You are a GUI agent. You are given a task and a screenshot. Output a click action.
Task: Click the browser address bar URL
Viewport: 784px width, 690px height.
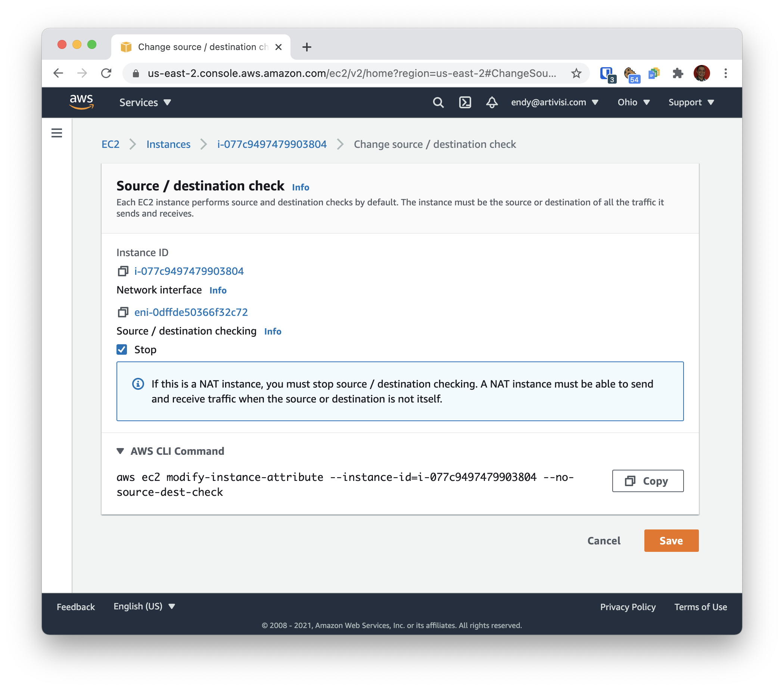[352, 73]
